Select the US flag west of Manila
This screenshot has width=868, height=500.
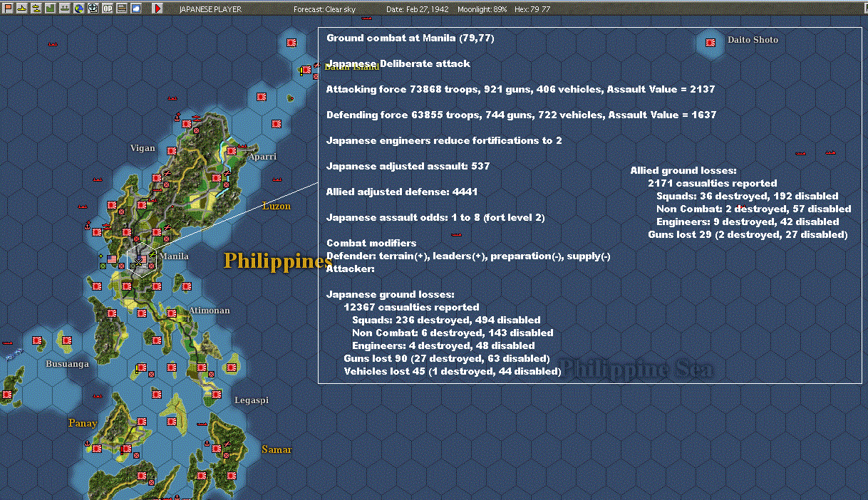click(112, 259)
